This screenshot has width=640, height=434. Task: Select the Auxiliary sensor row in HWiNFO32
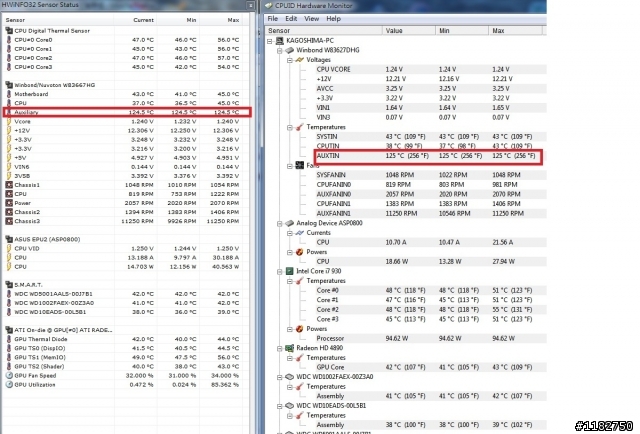[x=127, y=112]
